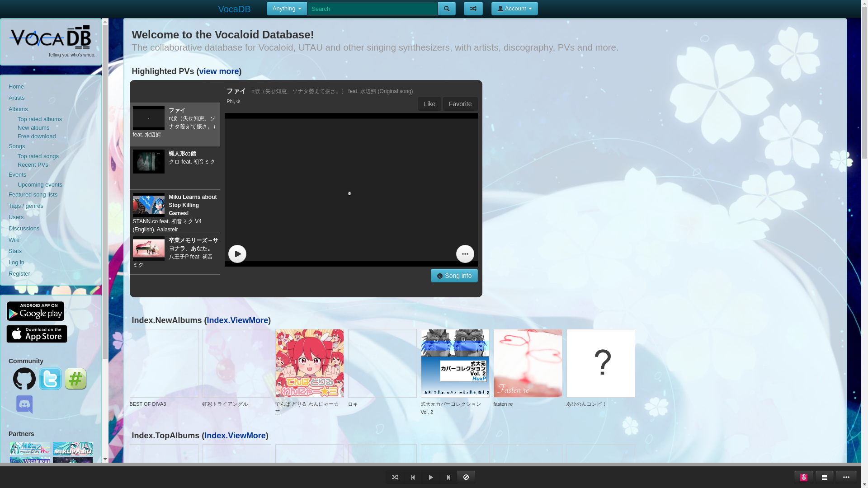Open the view more highlighted PVs link

pyautogui.click(x=219, y=71)
